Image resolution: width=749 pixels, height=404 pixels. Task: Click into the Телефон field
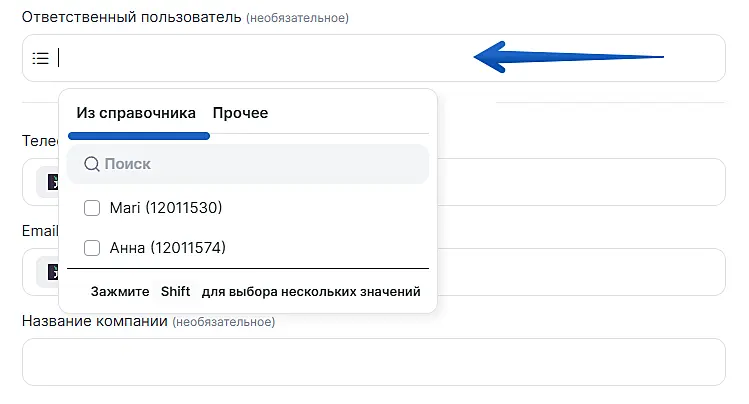click(x=580, y=181)
